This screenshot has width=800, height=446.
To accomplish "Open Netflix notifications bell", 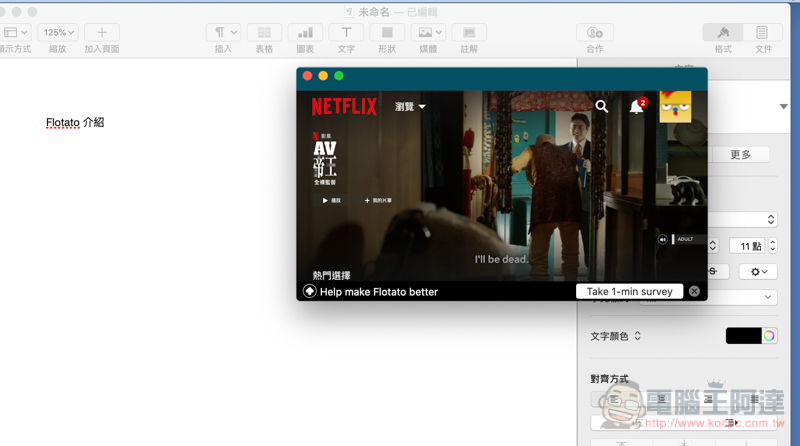I will pos(637,106).
